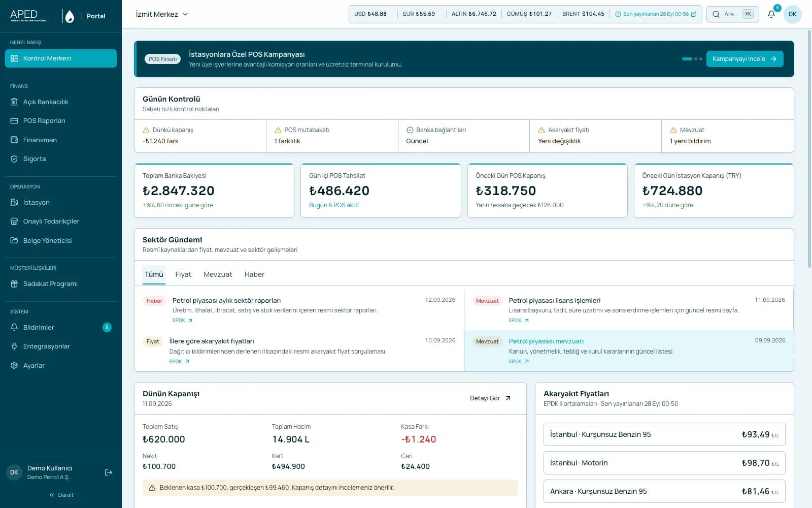Viewport: 812px width, 508px height.
Task: Click the Toplam Banka Bakiyesi card
Action: click(214, 190)
